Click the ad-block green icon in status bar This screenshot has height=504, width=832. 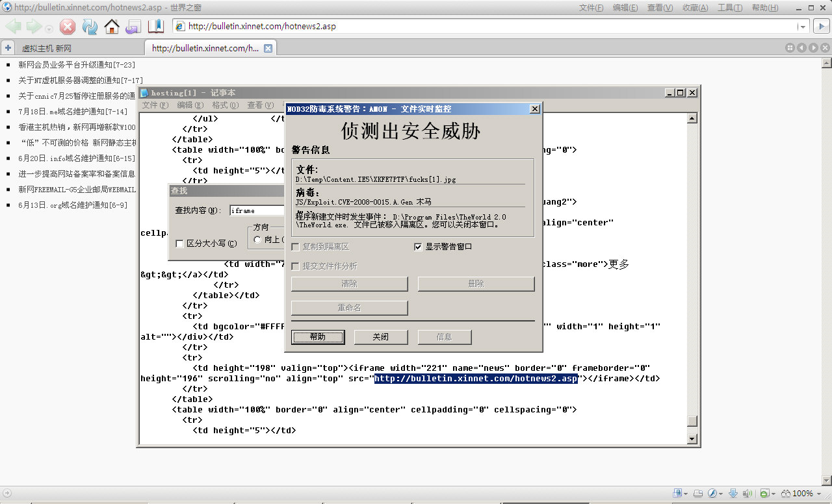pos(765,494)
